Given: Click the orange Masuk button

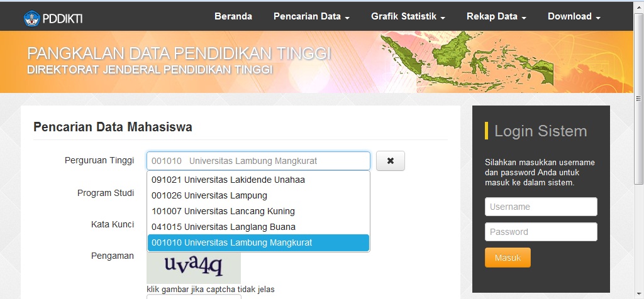Looking at the screenshot, I should click(508, 258).
